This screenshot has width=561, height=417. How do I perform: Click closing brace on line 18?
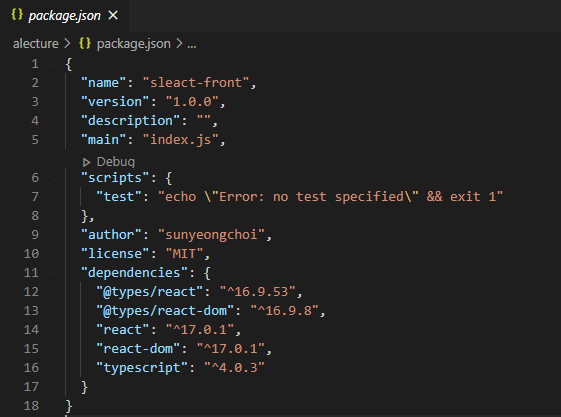69,406
